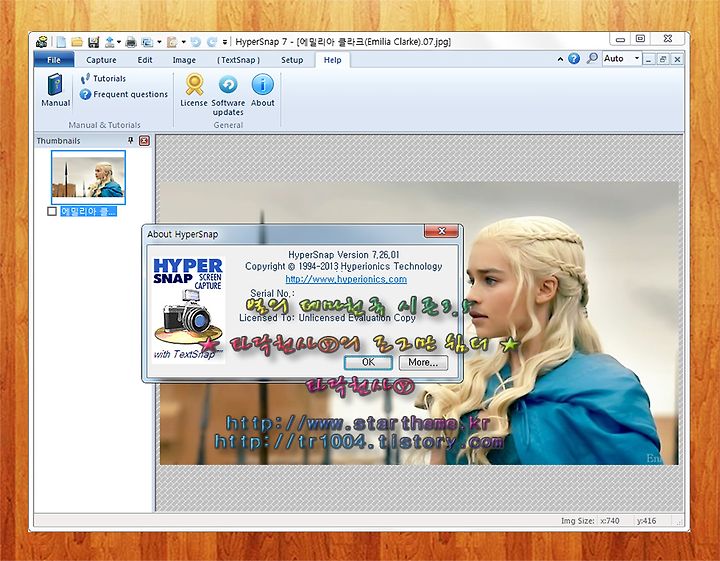Collapse the ribbon with the up chevron
Viewport: 720px width, 561px height.
[x=560, y=59]
